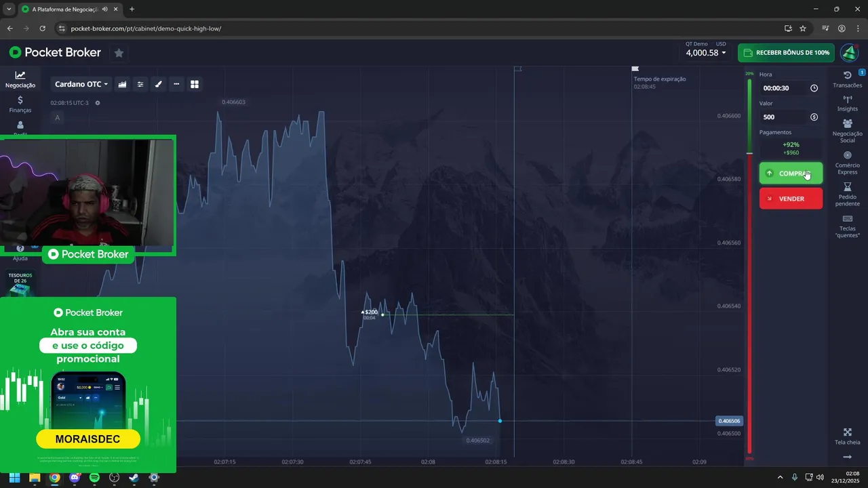Click the address bar URL
The height and width of the screenshot is (488, 868).
(x=146, y=28)
